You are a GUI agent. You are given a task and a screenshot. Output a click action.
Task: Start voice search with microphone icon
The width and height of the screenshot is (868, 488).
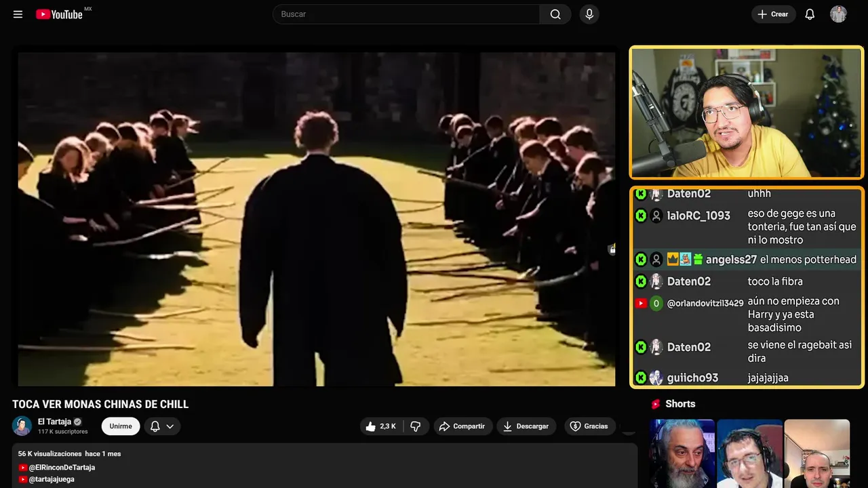pos(589,14)
